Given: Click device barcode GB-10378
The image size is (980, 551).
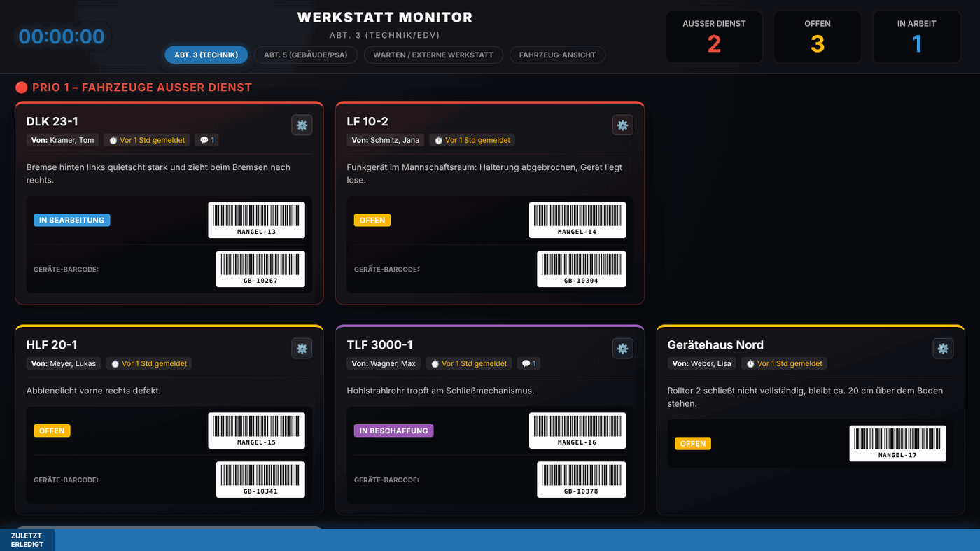Looking at the screenshot, I should click(x=581, y=480).
